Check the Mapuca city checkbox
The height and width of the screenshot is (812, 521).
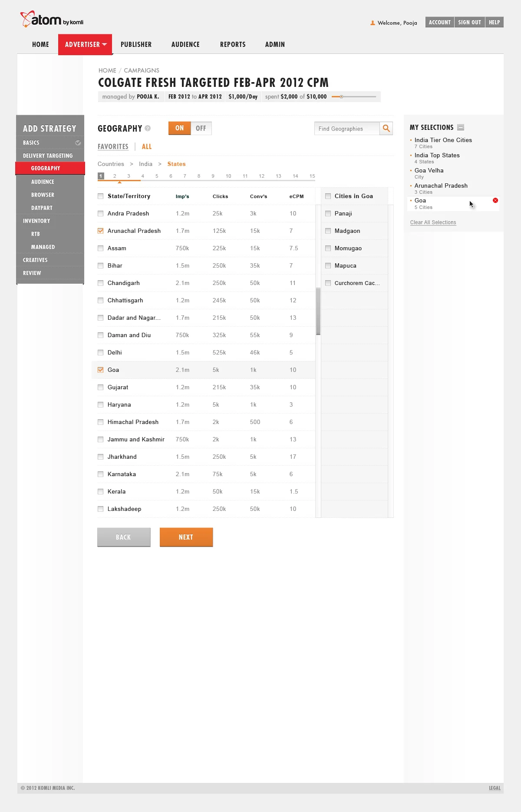click(328, 265)
